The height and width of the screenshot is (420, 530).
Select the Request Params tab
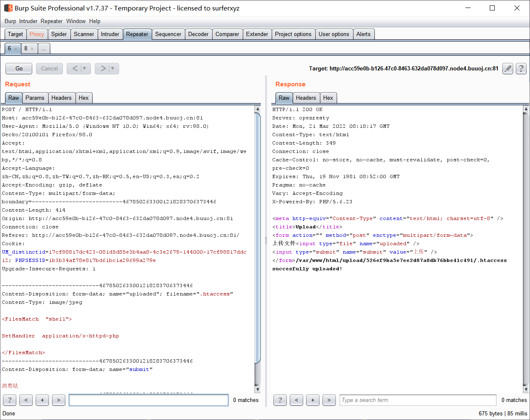coord(35,98)
